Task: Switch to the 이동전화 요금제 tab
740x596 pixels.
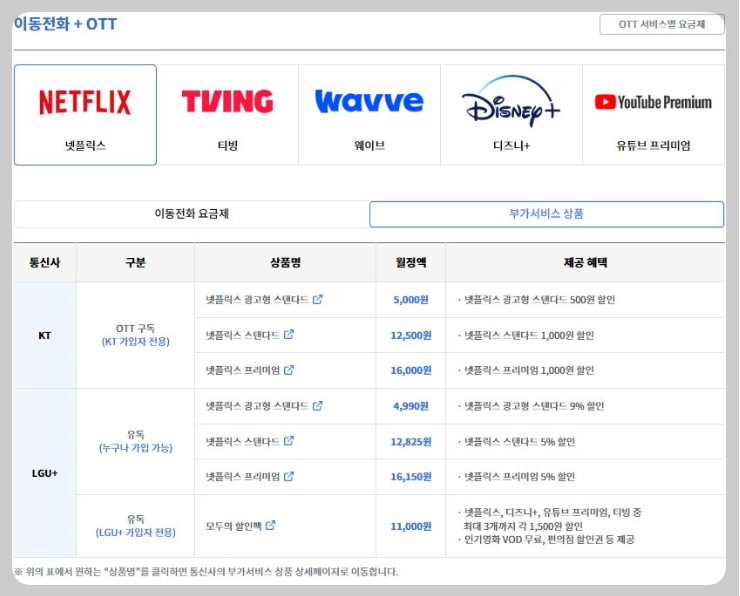Action: (x=192, y=214)
